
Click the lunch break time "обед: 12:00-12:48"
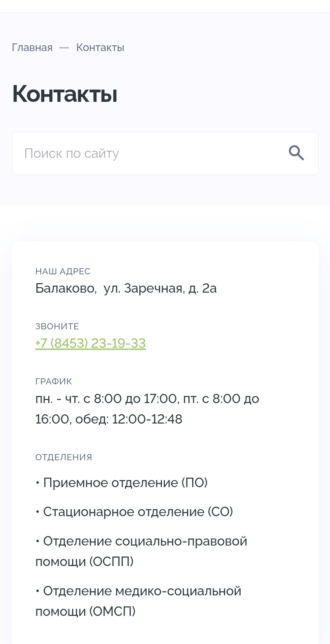tap(129, 419)
